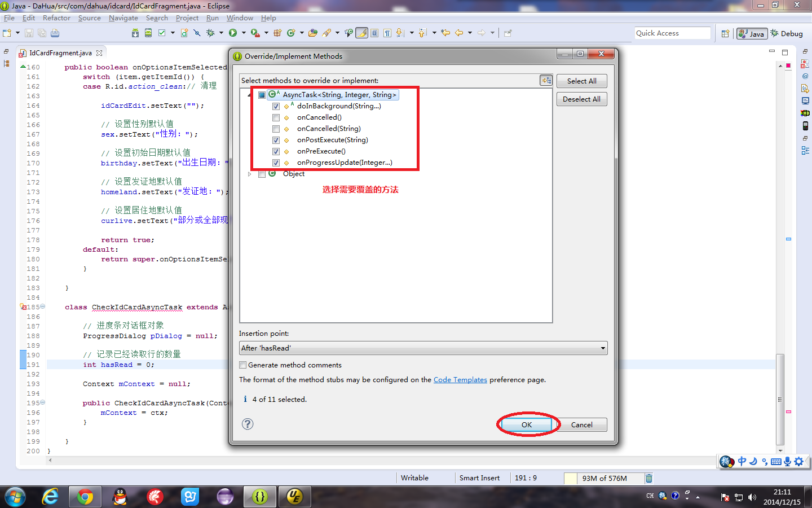This screenshot has height=508, width=812.
Task: Open the Refactor menu
Action: pos(56,18)
